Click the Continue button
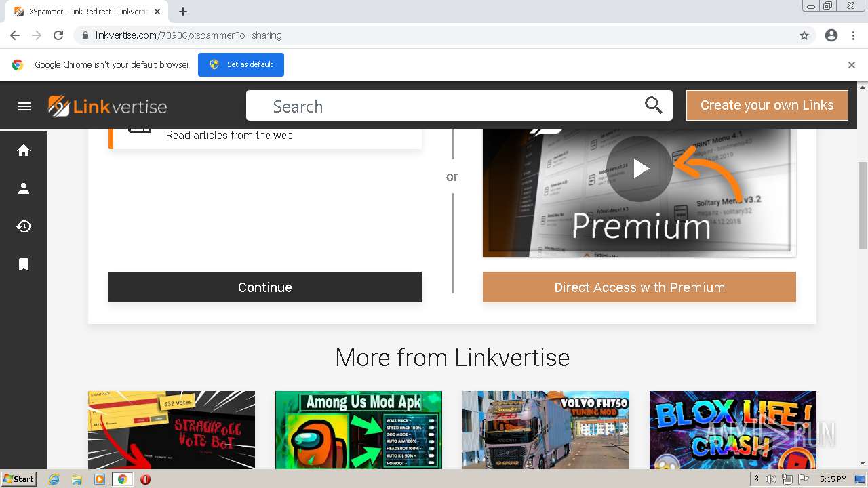 click(265, 287)
